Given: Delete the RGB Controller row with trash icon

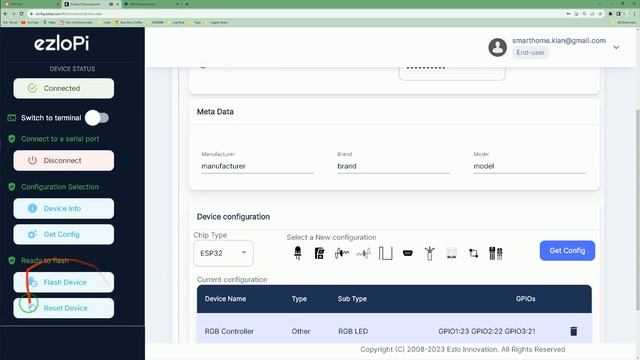Looking at the screenshot, I should tap(573, 331).
